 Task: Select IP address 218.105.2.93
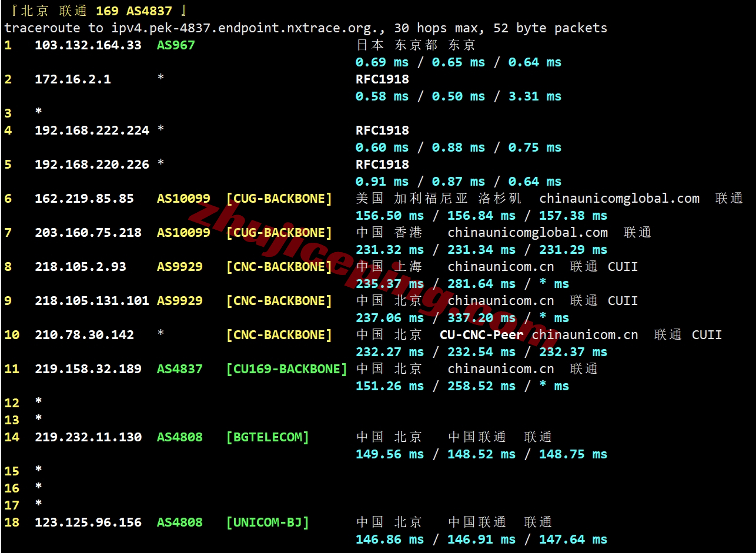[81, 266]
